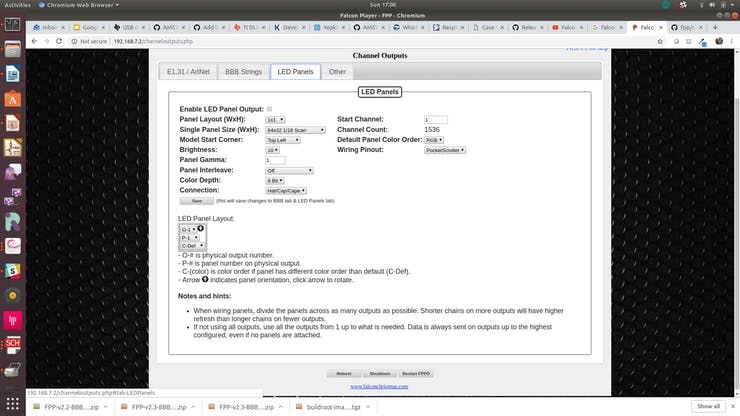740x416 pixels.
Task: Choose a Default Panel Color Order
Action: click(434, 140)
